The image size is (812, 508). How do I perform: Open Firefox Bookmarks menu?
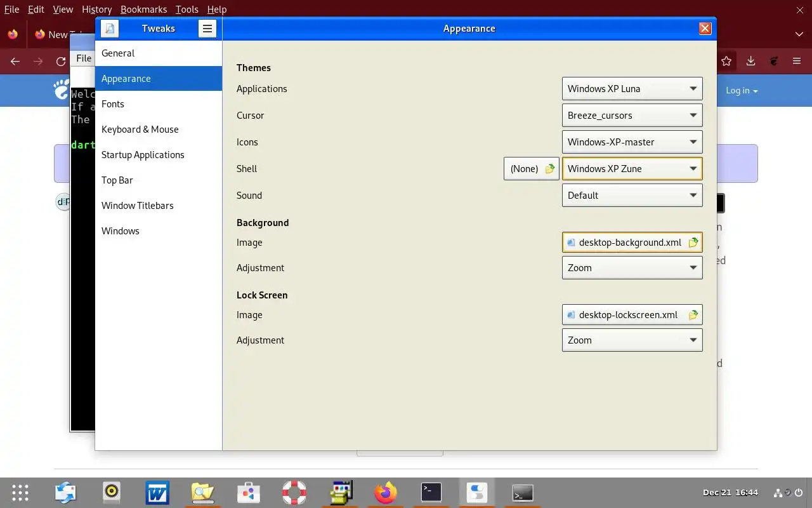coord(144,10)
